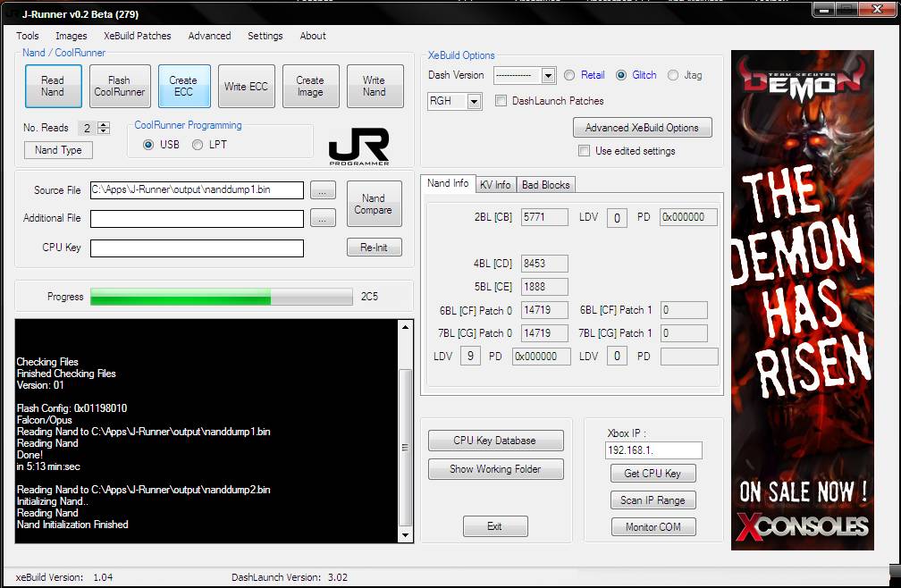The image size is (901, 588).
Task: Click the log scrollbar down arrow
Action: (x=405, y=535)
